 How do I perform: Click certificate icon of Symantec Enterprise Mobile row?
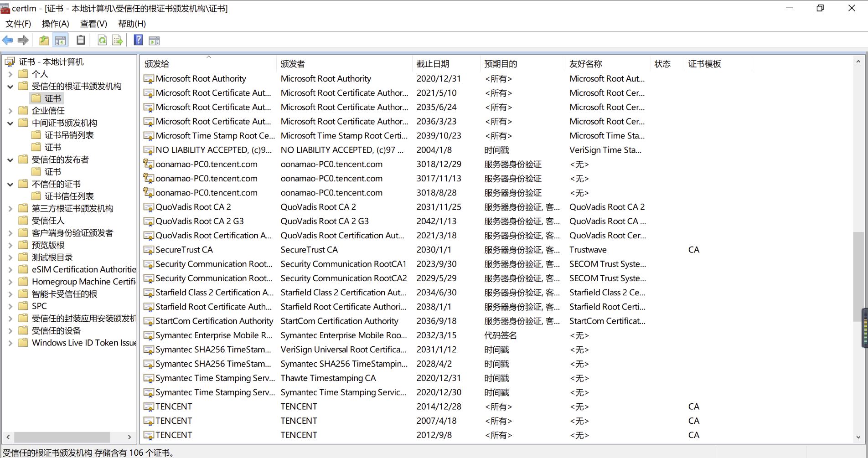[x=149, y=335]
